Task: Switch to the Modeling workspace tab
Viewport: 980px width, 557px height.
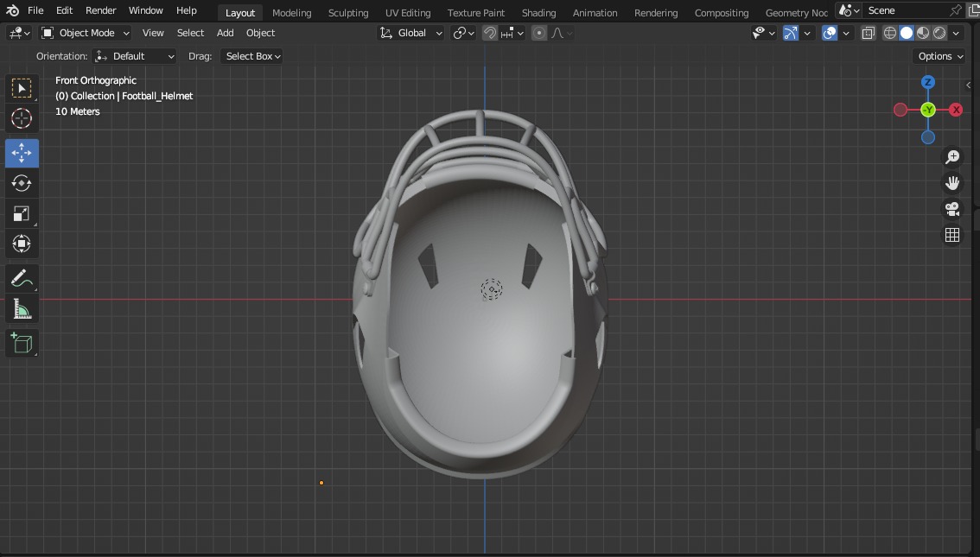Action: click(292, 12)
